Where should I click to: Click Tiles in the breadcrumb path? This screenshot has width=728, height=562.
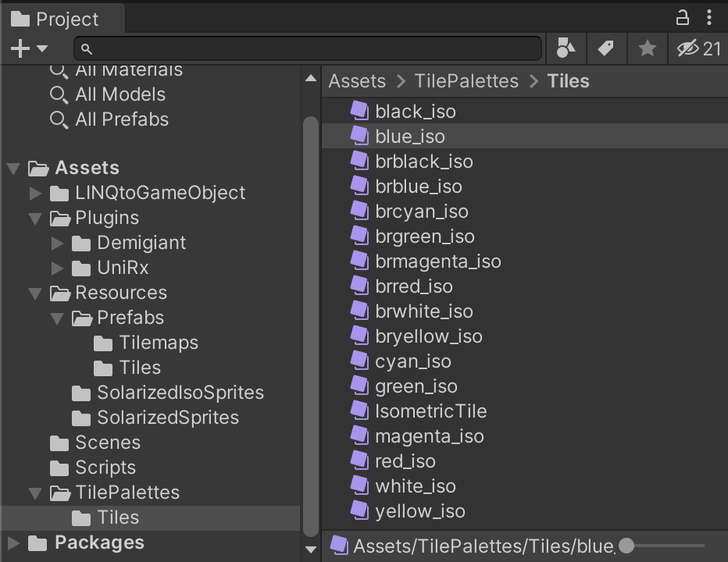pos(569,80)
